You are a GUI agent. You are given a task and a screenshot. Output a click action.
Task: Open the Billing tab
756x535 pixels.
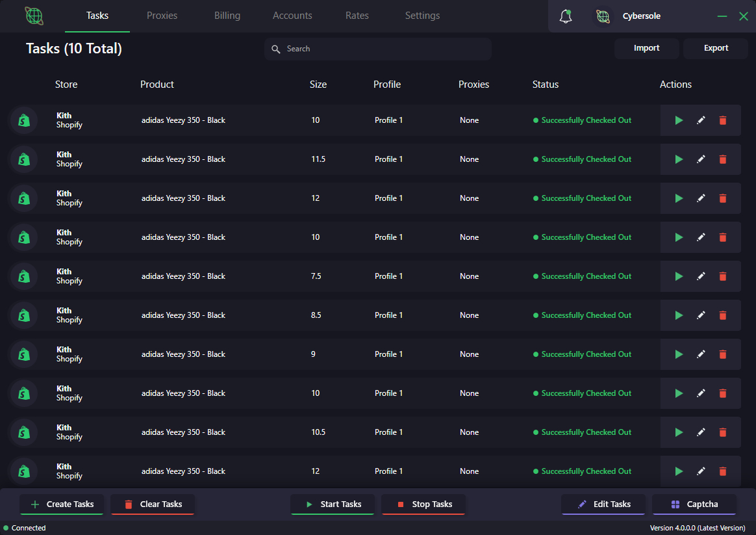[x=227, y=16]
